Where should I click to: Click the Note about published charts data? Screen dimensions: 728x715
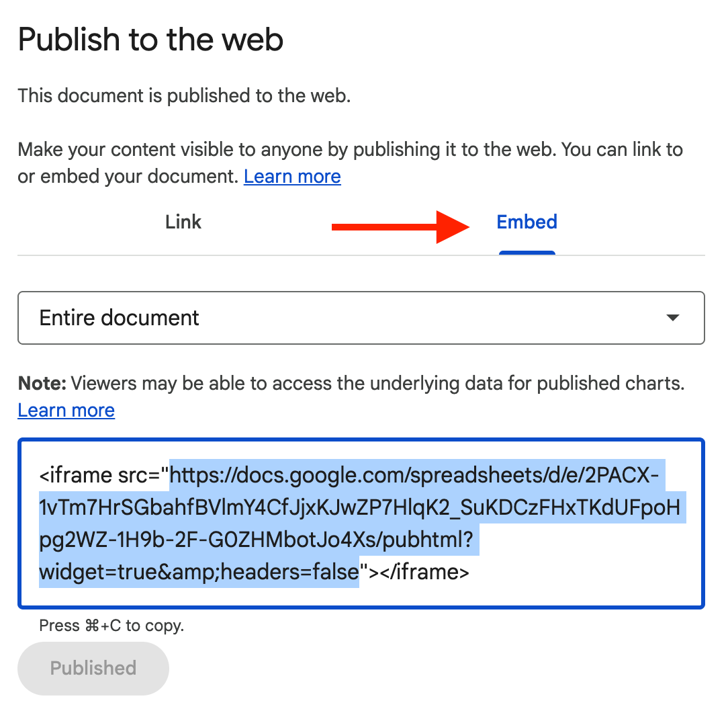point(349,383)
